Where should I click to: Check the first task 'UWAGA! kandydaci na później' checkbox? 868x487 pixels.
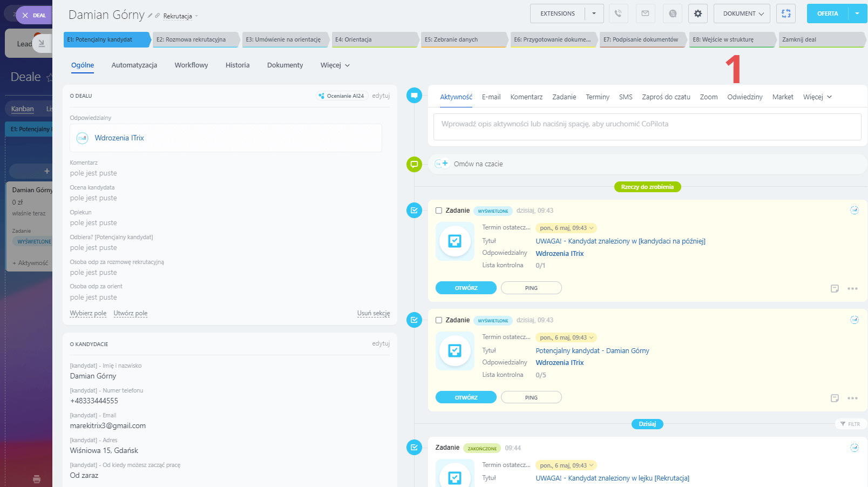point(439,211)
